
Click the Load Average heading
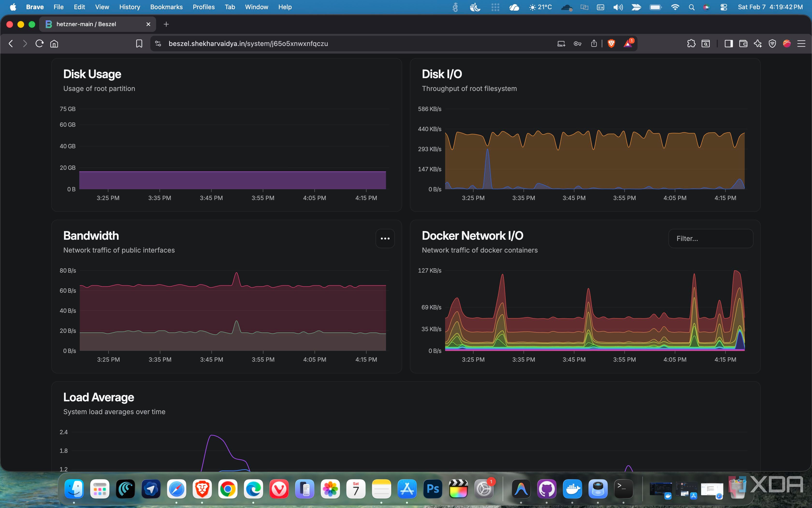99,397
